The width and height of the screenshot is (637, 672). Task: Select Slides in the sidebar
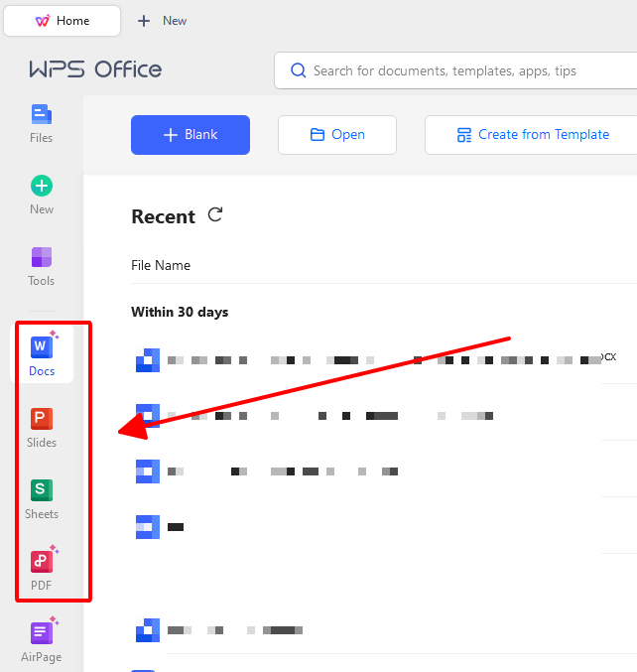42,428
